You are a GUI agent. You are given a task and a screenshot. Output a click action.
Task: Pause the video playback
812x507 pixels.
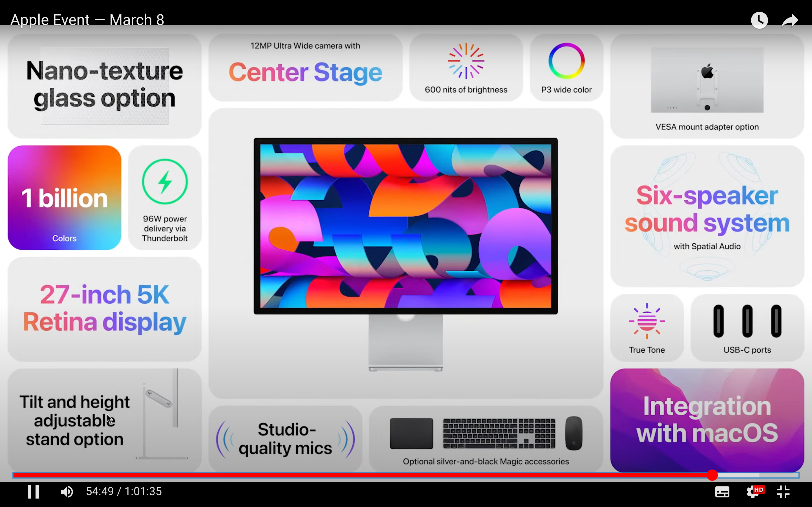click(33, 492)
